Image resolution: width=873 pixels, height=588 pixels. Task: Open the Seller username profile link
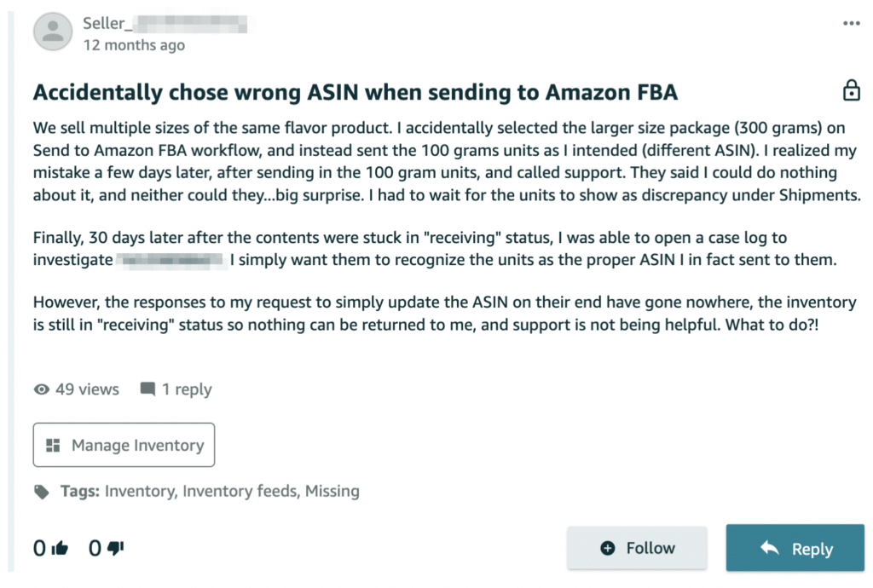click(164, 23)
